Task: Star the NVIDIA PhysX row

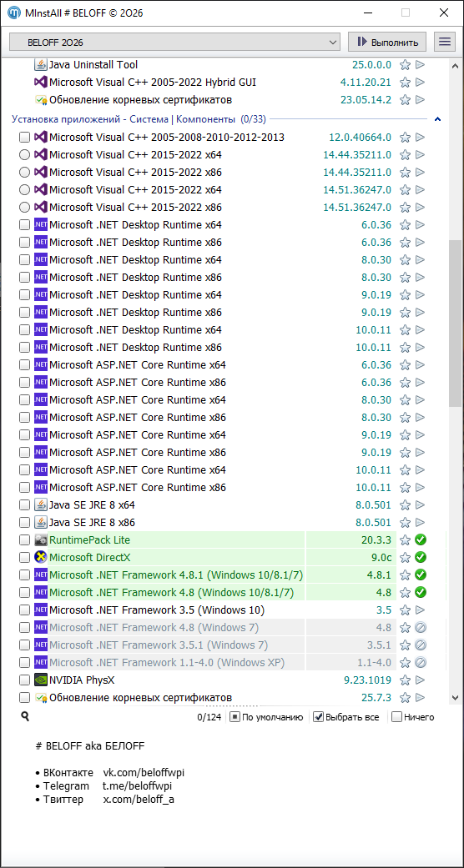Action: click(406, 680)
